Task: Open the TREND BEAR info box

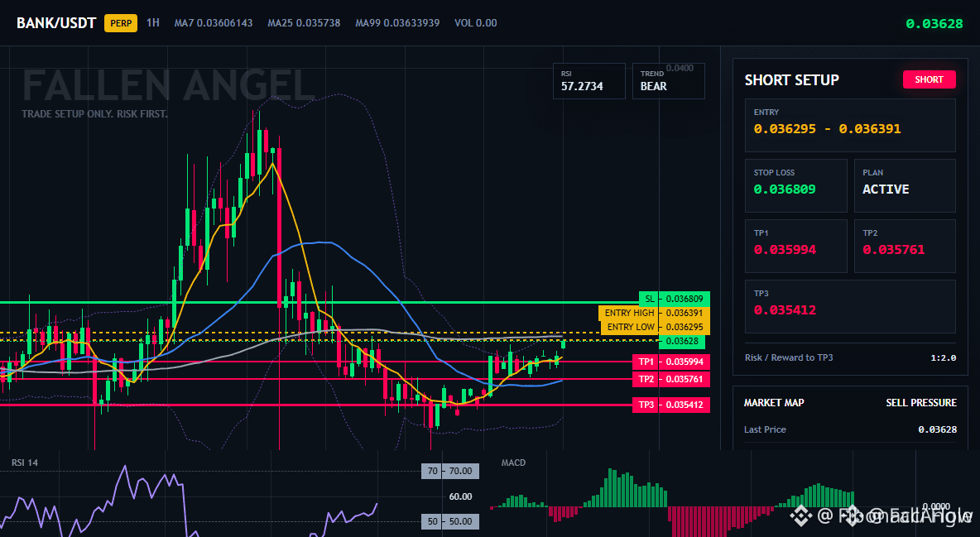Action: 668,80
